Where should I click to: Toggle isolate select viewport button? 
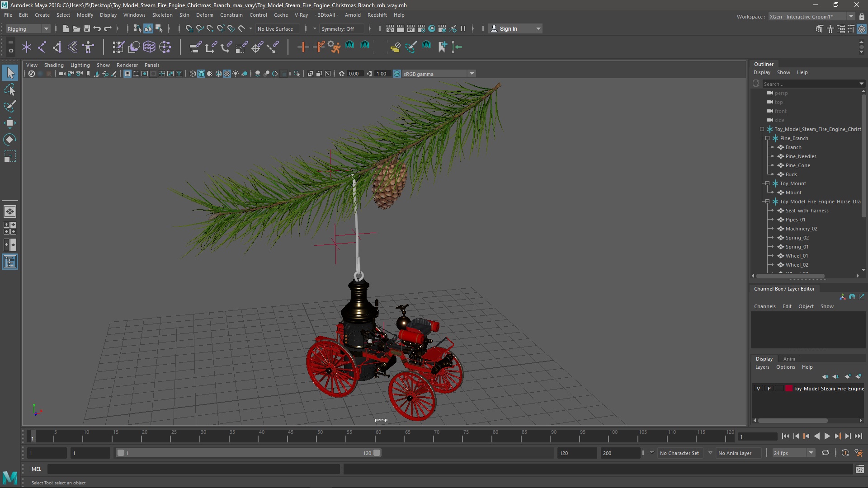pos(297,74)
